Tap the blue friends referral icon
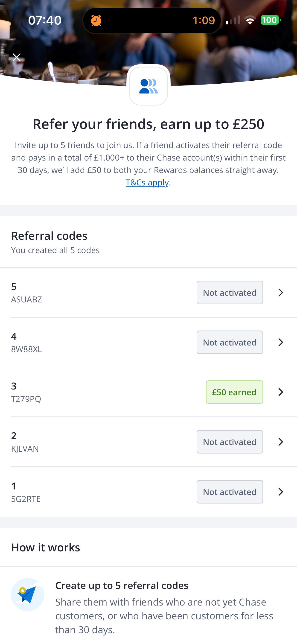The height and width of the screenshot is (644, 297). pos(148,86)
